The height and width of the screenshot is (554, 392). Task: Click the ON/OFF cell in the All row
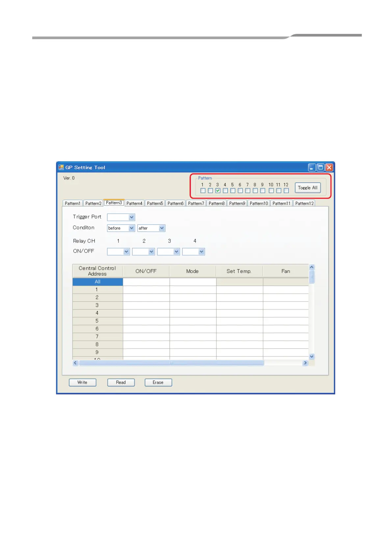pyautogui.click(x=146, y=282)
